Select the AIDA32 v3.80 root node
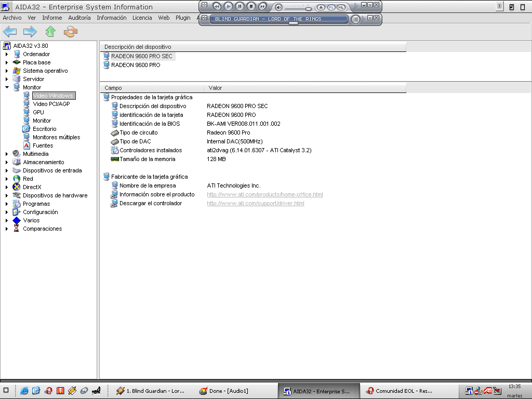 coord(31,46)
